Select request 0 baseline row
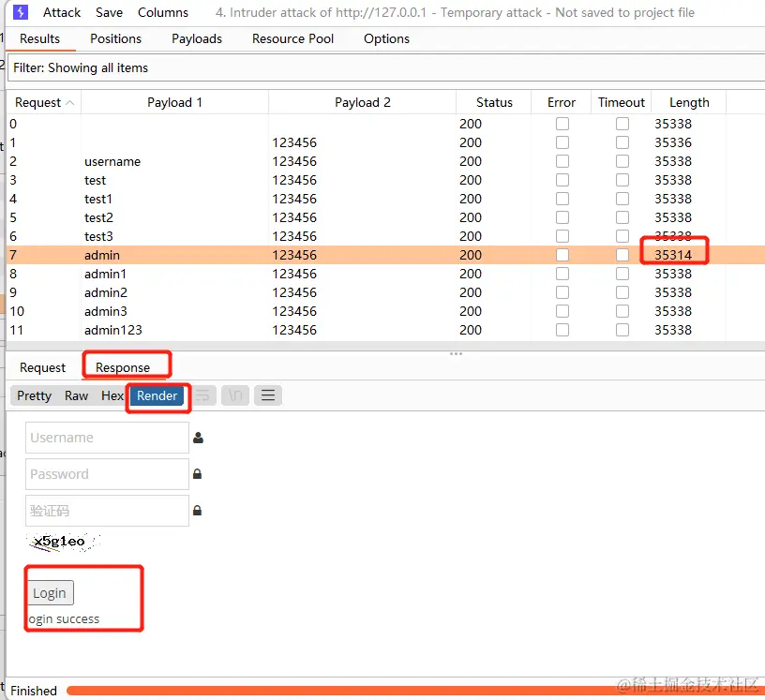 (385, 124)
